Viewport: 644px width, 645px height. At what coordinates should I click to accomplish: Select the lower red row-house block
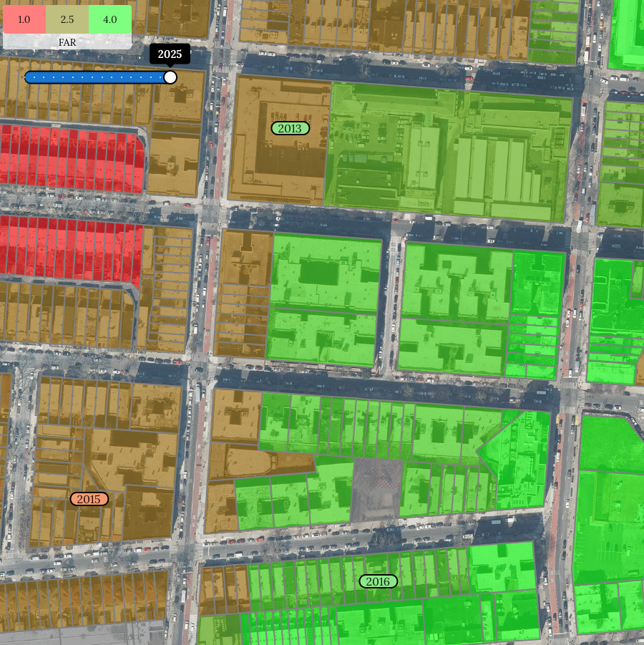[68, 248]
